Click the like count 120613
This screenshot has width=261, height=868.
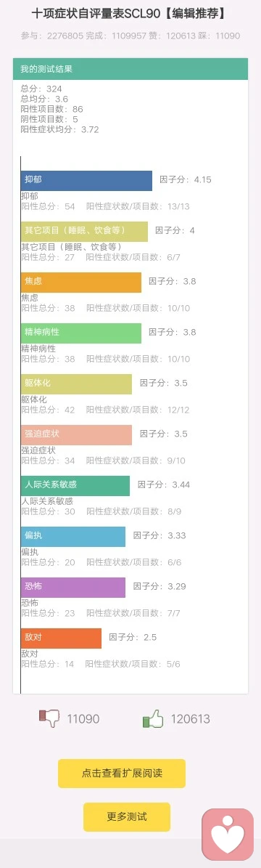pyautogui.click(x=190, y=719)
